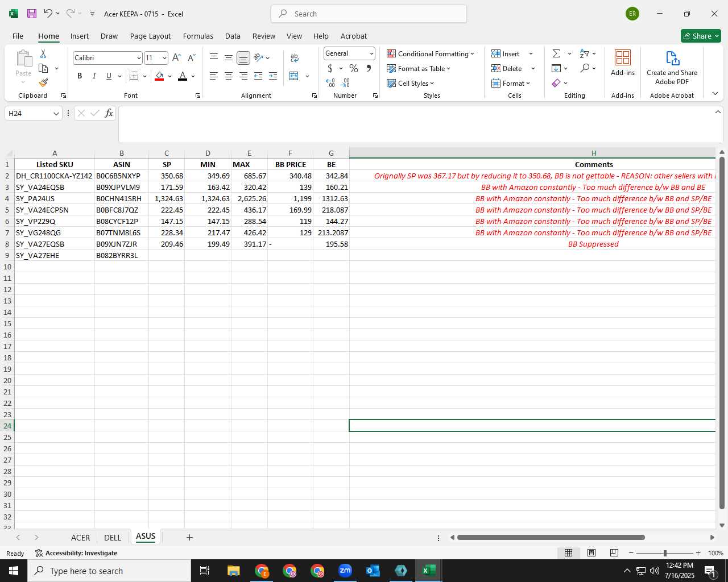Toggle Italic formatting
Viewport: 728px width, 582px height.
pos(94,76)
